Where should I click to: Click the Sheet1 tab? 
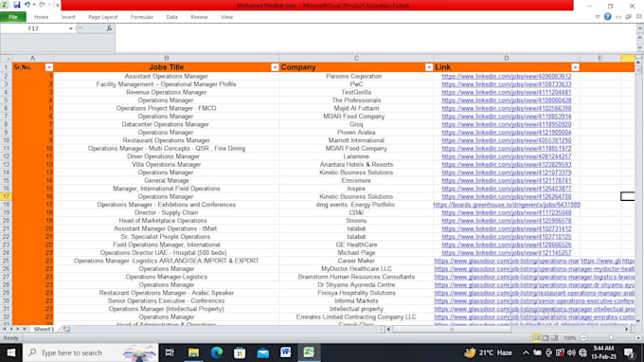coord(44,329)
